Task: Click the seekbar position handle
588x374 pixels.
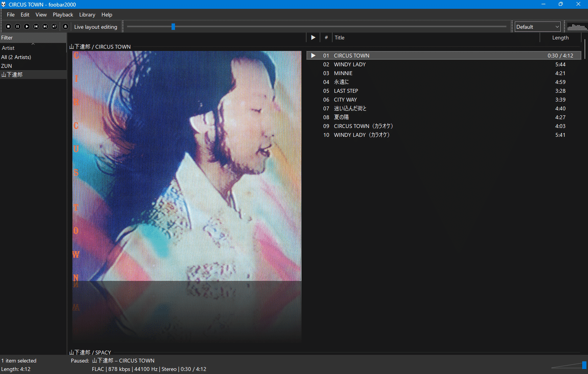Action: [x=173, y=26]
